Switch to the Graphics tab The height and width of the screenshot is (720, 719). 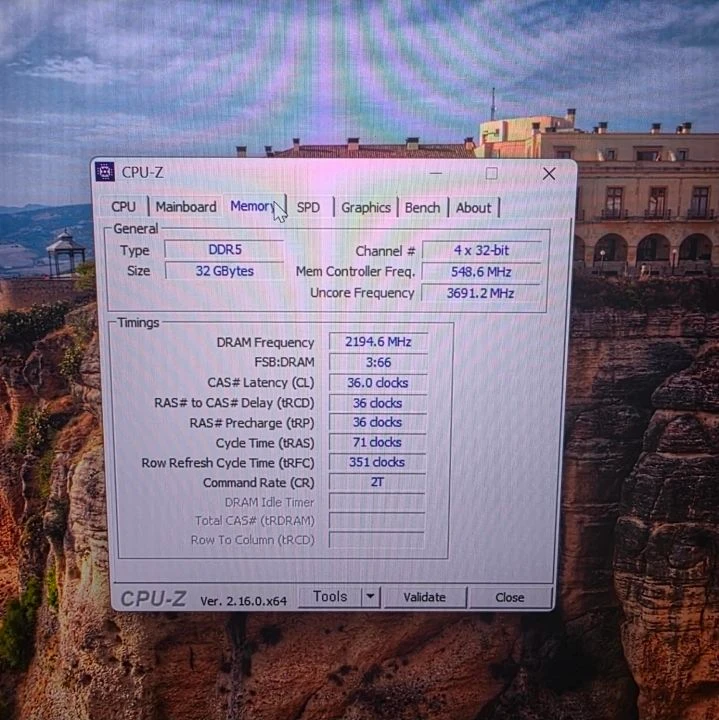[x=366, y=208]
